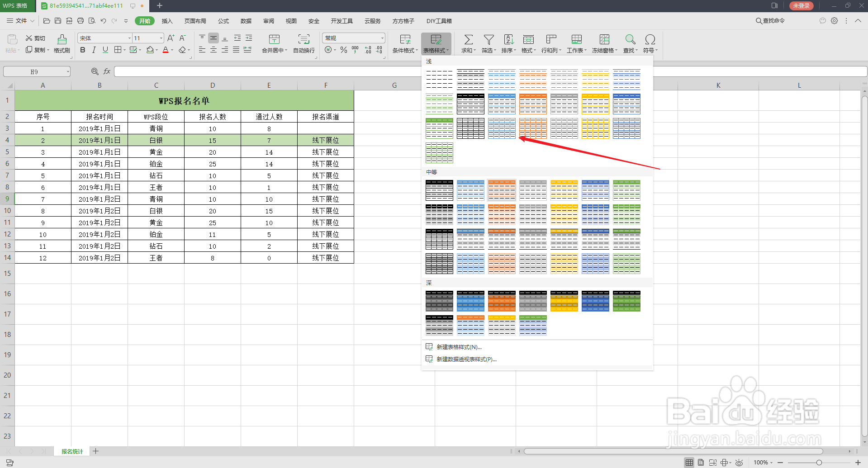Toggle horizontal center alignment

(x=213, y=50)
